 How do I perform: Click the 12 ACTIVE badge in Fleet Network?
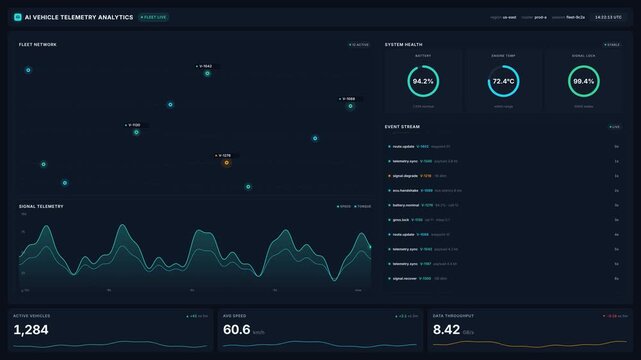pos(359,45)
